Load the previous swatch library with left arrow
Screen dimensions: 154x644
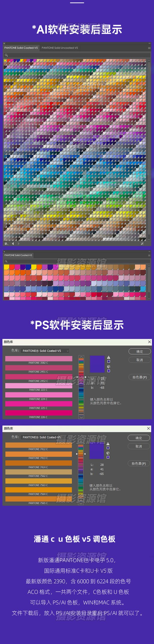[13, 244]
